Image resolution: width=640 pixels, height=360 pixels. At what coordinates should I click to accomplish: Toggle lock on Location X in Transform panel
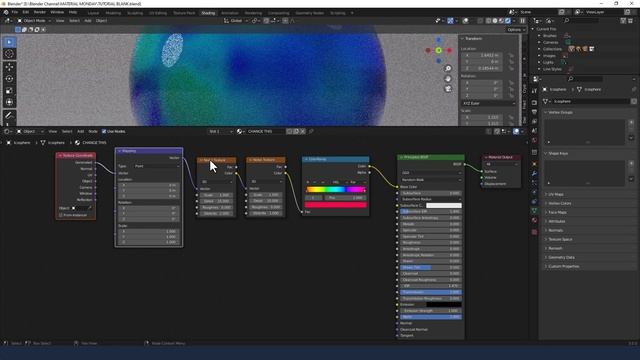tap(511, 55)
